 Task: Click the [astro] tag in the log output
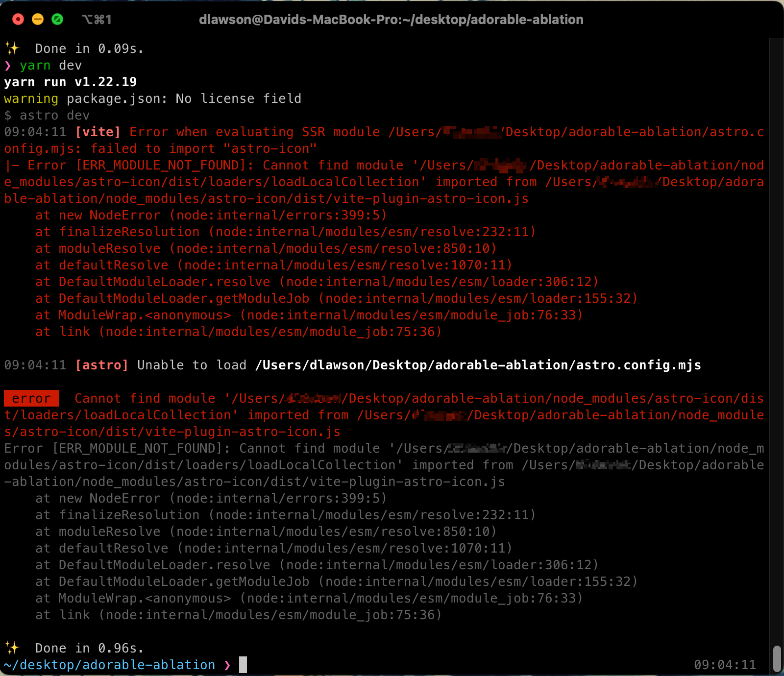[102, 364]
